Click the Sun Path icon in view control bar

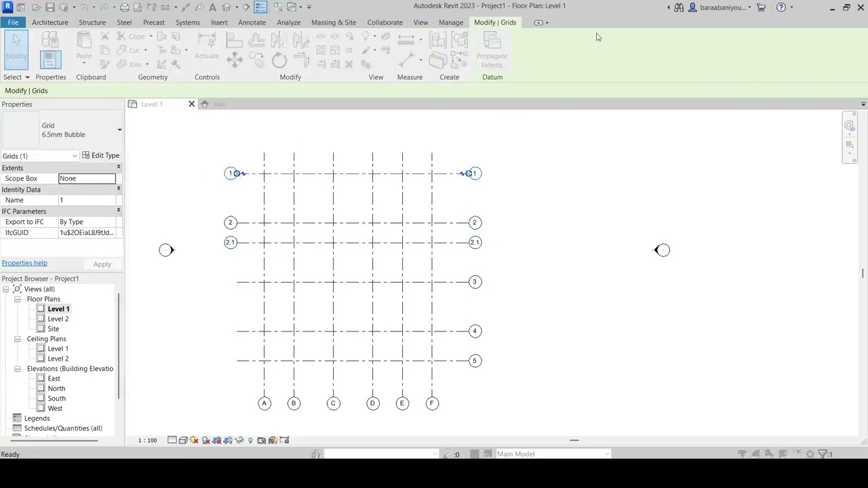coord(195,441)
